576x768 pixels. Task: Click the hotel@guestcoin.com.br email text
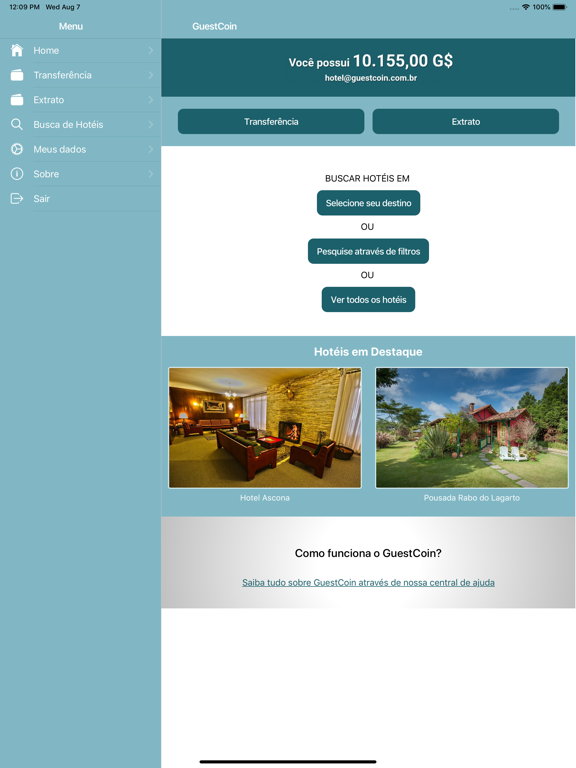[371, 78]
